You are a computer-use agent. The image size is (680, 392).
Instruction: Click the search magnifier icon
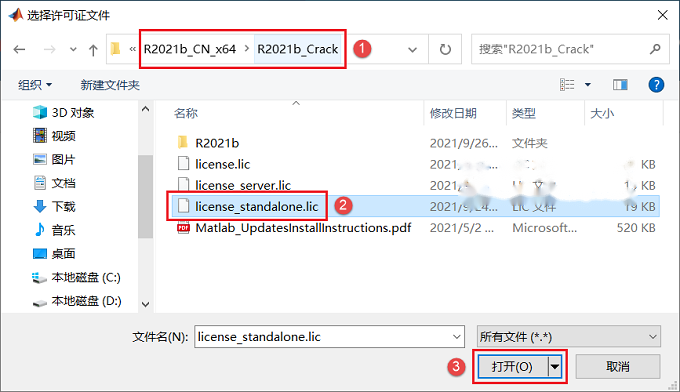(655, 49)
